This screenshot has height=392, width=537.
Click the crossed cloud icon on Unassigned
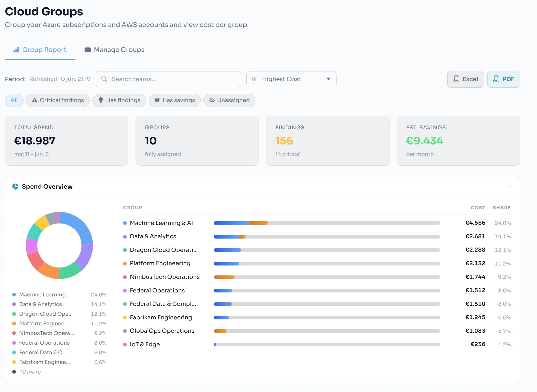[212, 100]
